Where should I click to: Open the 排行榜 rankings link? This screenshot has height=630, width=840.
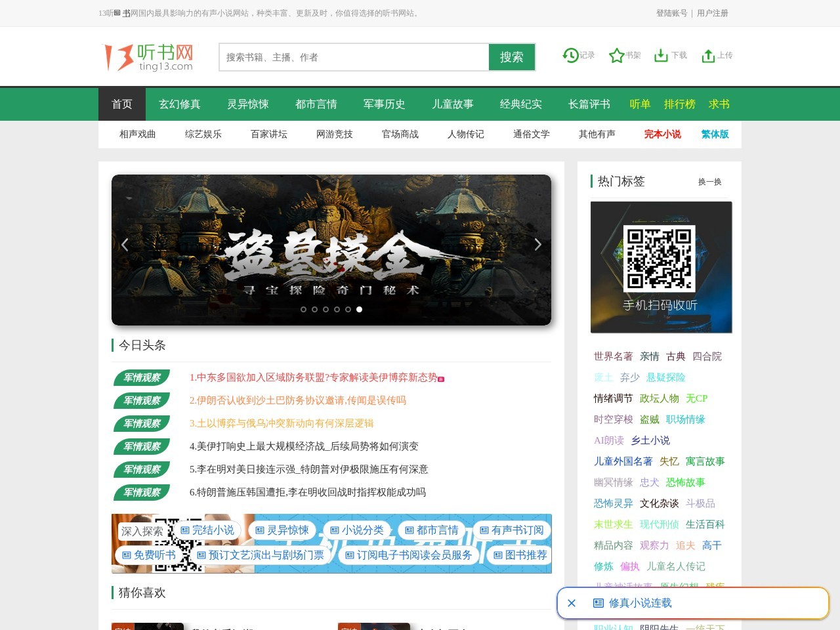pyautogui.click(x=680, y=104)
